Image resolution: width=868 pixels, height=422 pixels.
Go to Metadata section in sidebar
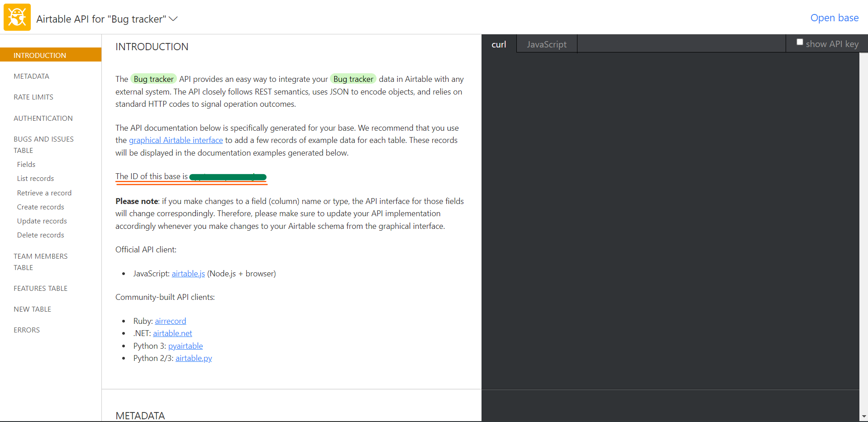pyautogui.click(x=31, y=76)
